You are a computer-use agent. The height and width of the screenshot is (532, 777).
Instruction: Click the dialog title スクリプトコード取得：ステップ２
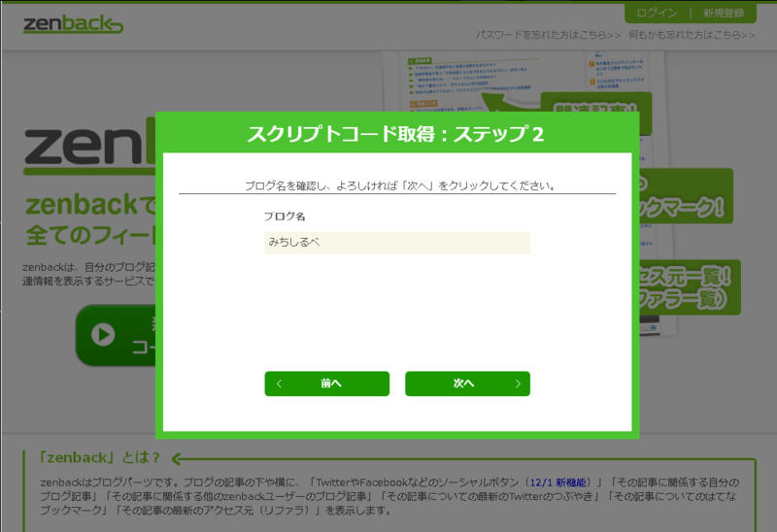pyautogui.click(x=395, y=134)
